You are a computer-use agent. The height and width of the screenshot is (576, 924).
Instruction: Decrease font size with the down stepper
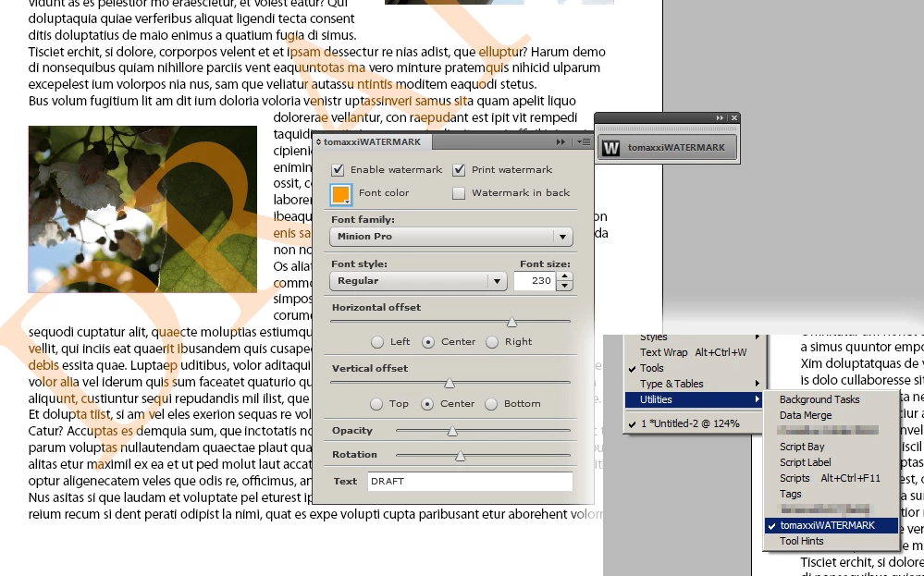point(564,286)
